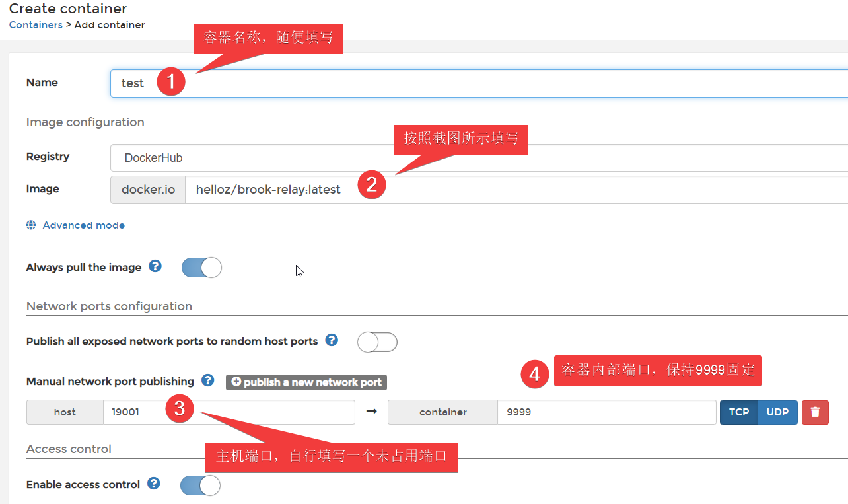Image resolution: width=848 pixels, height=504 pixels.
Task: Click help icon next to Enable access control
Action: [154, 484]
